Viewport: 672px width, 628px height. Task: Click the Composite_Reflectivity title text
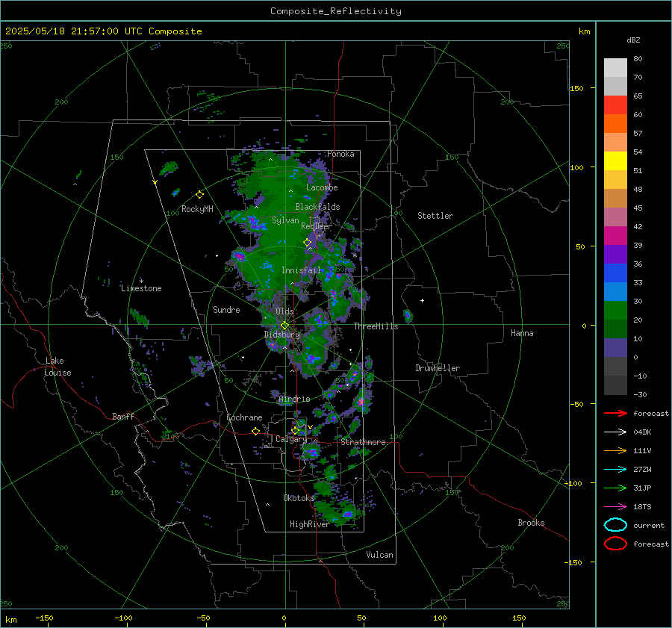point(335,11)
